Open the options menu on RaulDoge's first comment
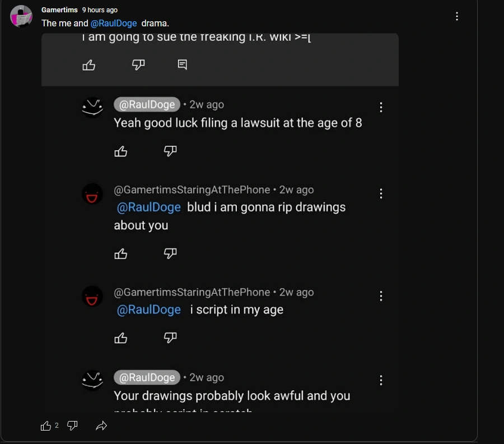Viewport: 504px width, 444px height. coord(381,107)
